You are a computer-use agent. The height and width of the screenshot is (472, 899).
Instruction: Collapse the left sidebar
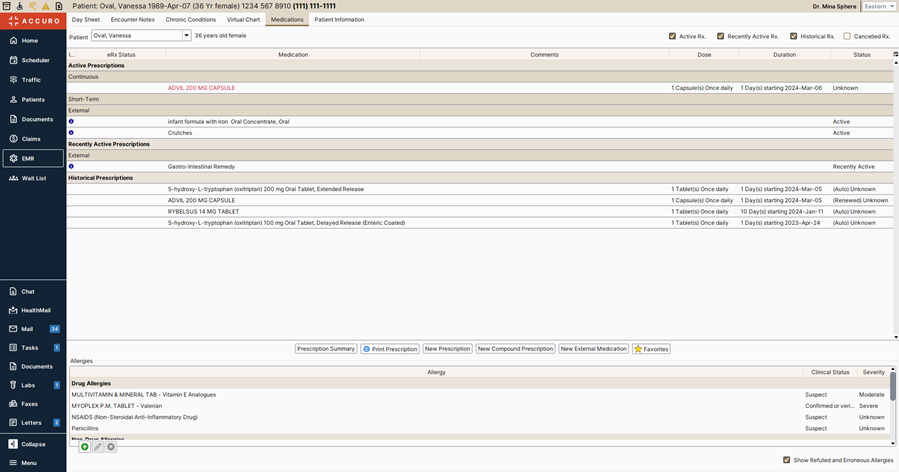coord(34,444)
